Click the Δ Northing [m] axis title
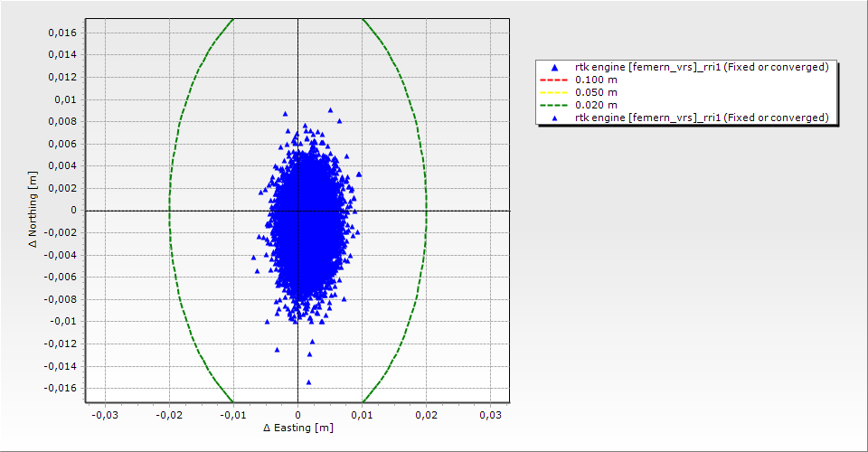 point(33,211)
